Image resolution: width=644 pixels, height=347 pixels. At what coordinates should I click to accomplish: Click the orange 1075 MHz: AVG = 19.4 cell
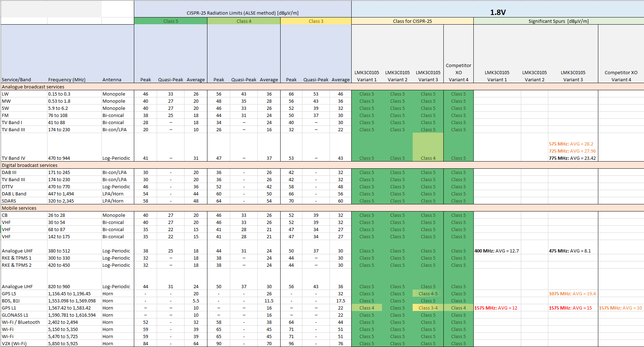coord(572,294)
